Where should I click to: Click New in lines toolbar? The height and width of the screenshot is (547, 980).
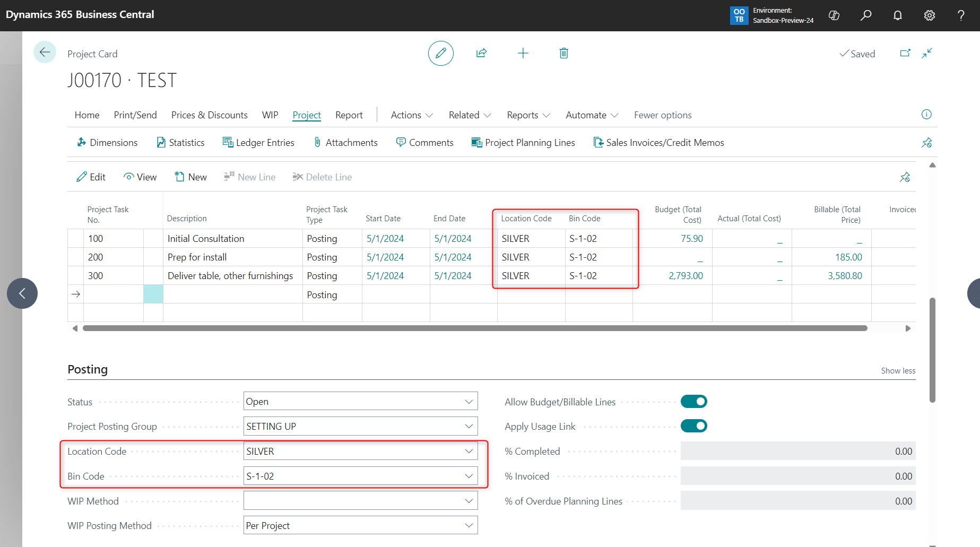click(190, 177)
